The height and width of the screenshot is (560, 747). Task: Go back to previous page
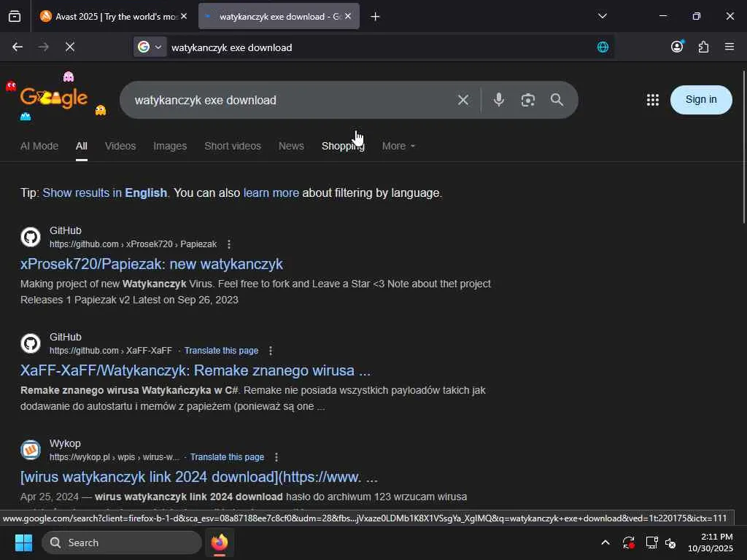point(18,47)
